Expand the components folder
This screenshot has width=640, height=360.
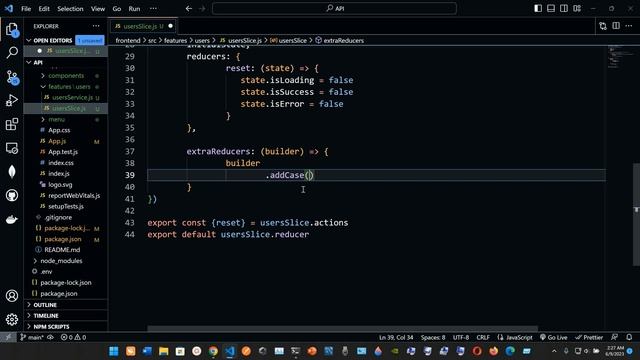(x=65, y=76)
